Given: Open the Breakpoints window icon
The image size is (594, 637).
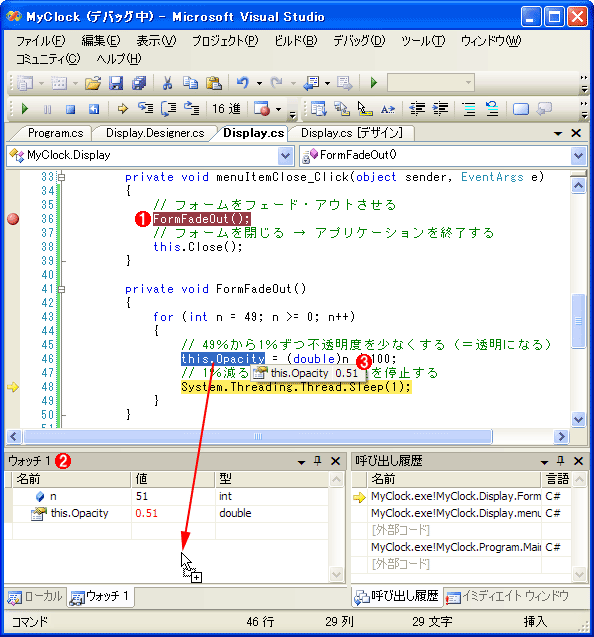Looking at the screenshot, I should click(x=262, y=109).
